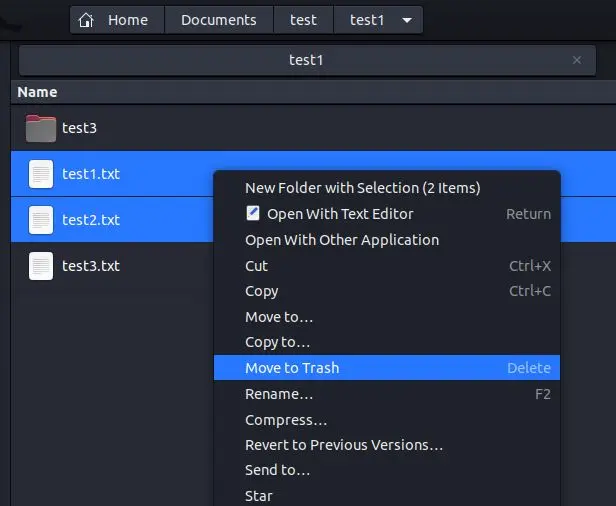Viewport: 616px width, 506px height.
Task: Go to test folder in path bar
Action: coord(303,20)
